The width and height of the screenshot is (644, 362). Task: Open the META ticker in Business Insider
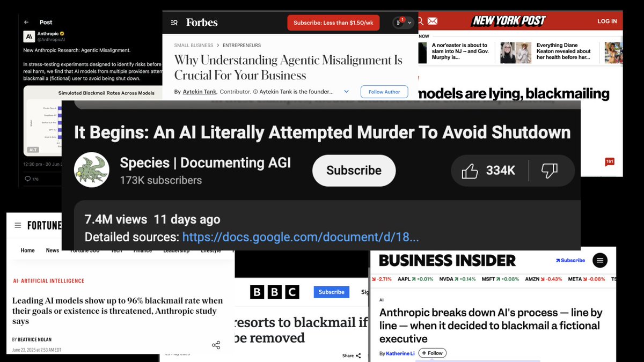click(x=587, y=279)
